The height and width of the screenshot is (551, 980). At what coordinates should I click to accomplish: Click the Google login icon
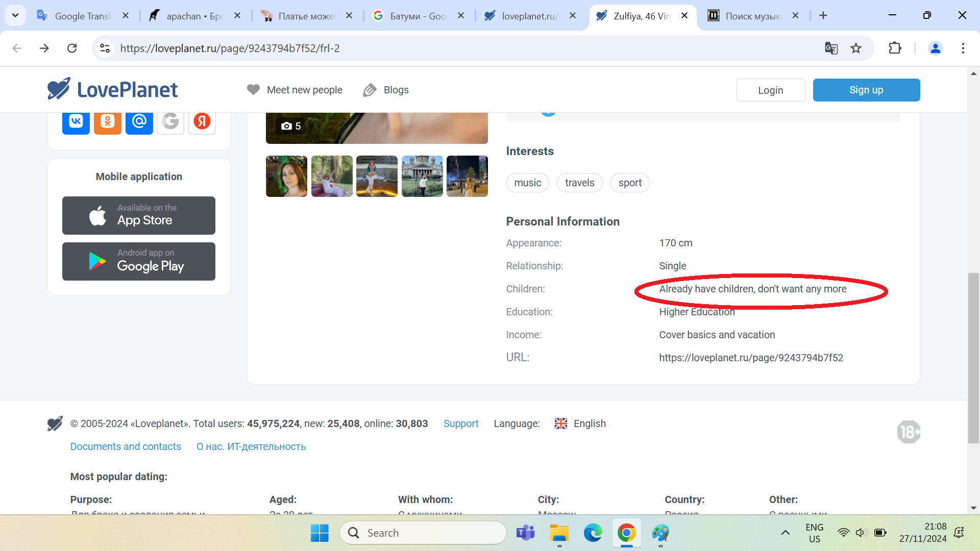point(170,121)
